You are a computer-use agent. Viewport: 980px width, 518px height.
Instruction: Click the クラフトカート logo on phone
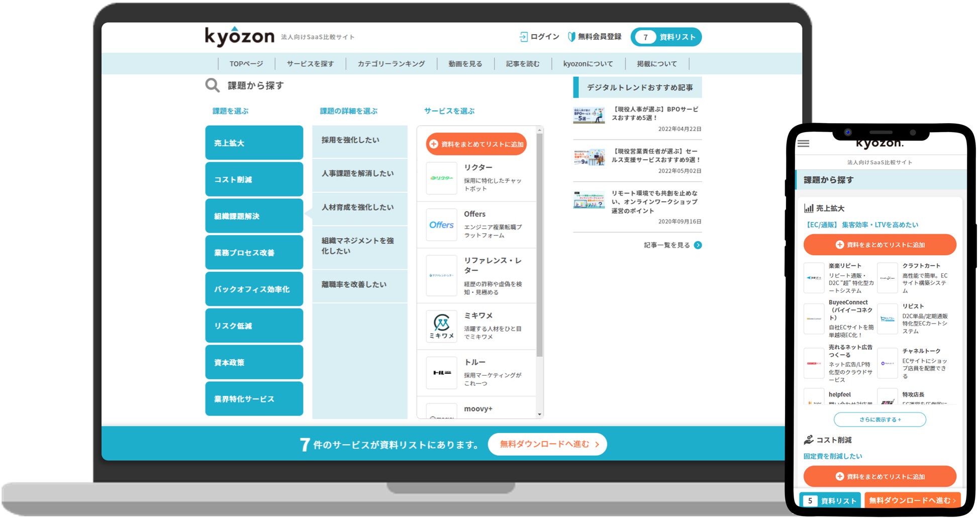tap(888, 278)
